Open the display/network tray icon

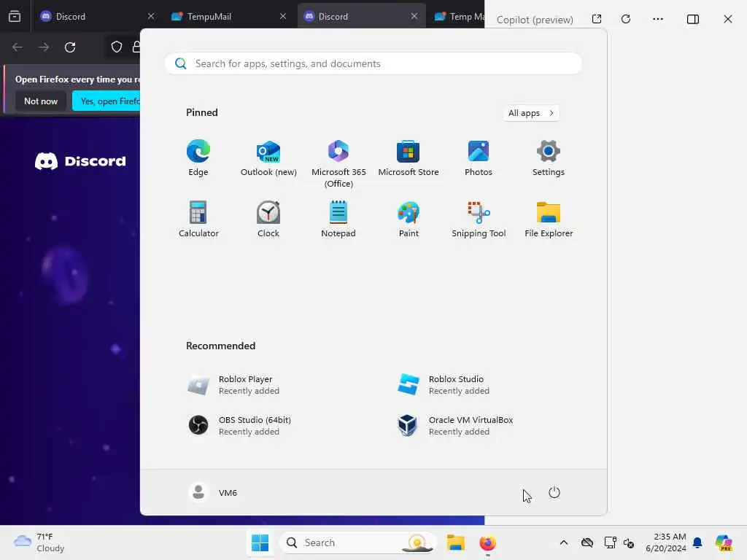point(611,542)
